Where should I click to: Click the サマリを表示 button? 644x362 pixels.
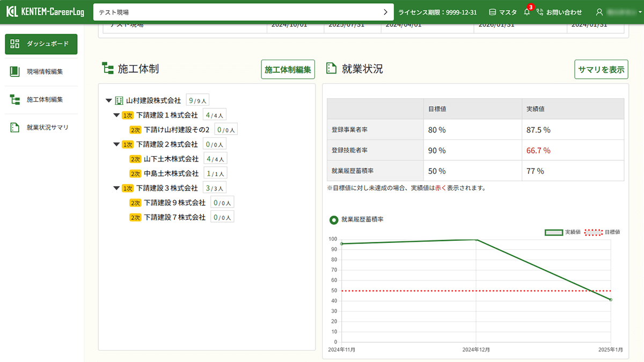pyautogui.click(x=601, y=69)
